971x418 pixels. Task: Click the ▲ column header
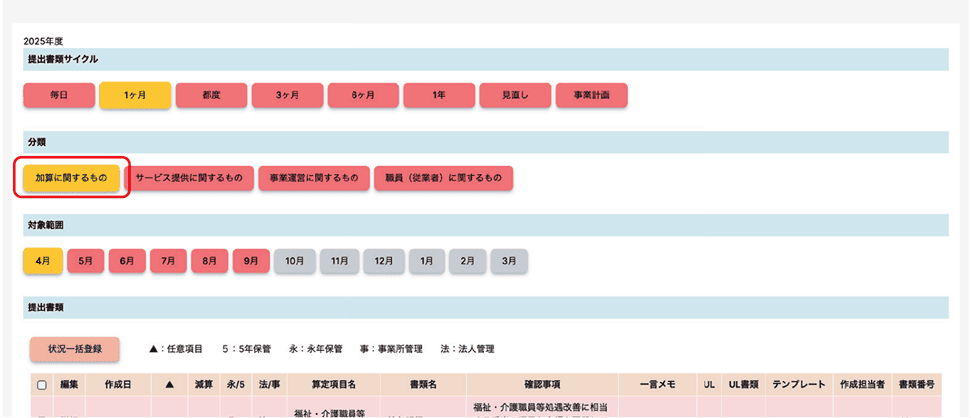pyautogui.click(x=170, y=385)
